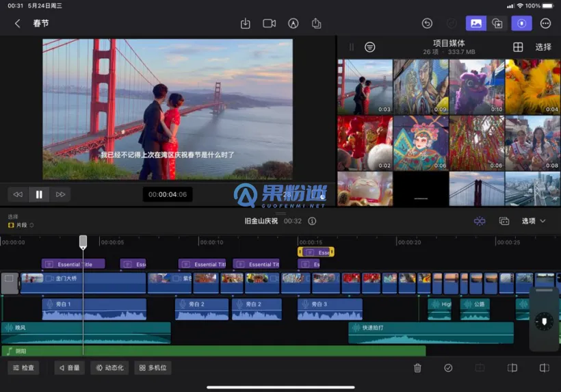Pause the viewer playback

pos(39,194)
